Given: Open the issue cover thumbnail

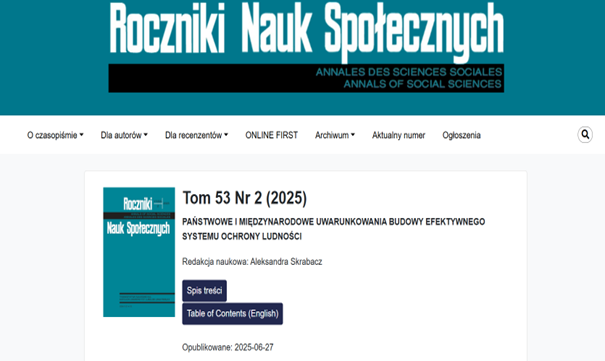Looking at the screenshot, I should click(x=139, y=252).
